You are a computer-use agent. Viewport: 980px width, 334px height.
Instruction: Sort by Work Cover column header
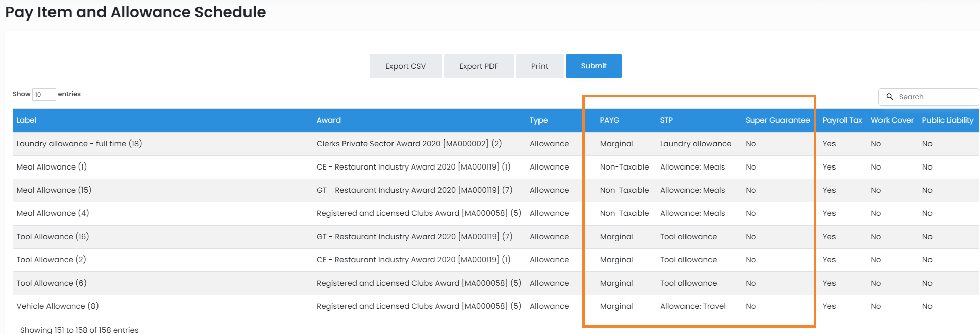tap(892, 120)
